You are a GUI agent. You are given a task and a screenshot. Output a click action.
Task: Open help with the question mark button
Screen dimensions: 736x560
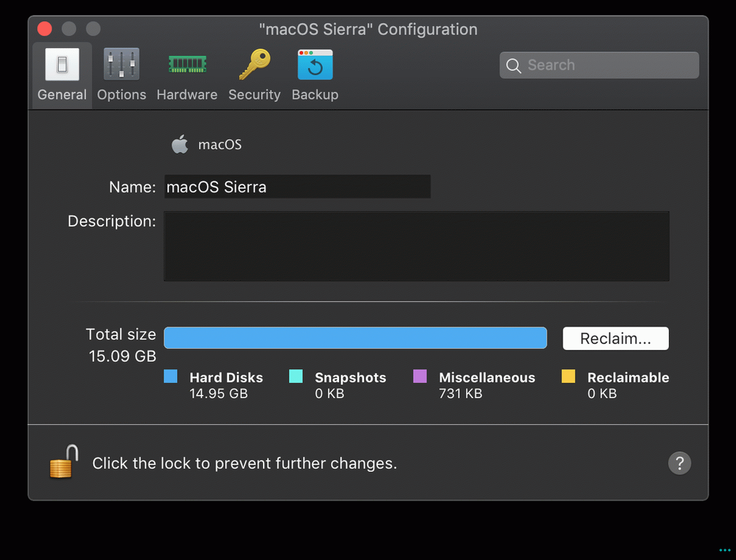(679, 463)
